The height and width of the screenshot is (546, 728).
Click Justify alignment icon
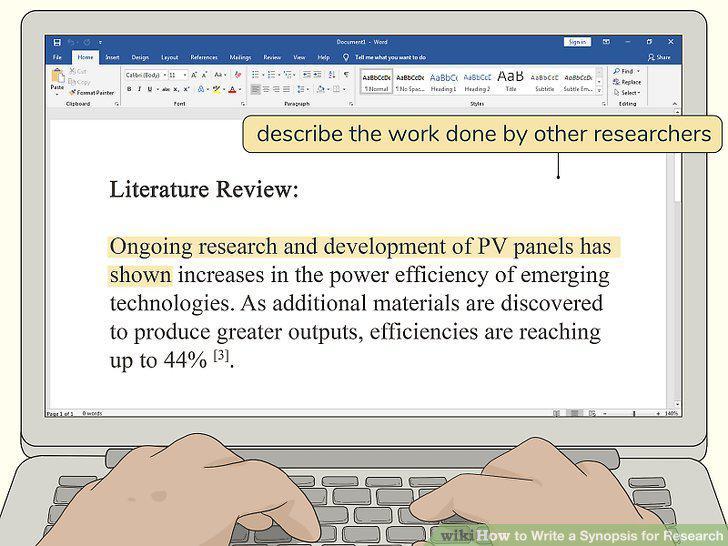click(286, 89)
